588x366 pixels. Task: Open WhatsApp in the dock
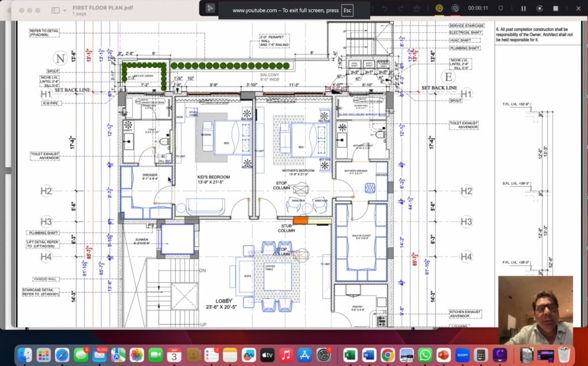pyautogui.click(x=425, y=355)
